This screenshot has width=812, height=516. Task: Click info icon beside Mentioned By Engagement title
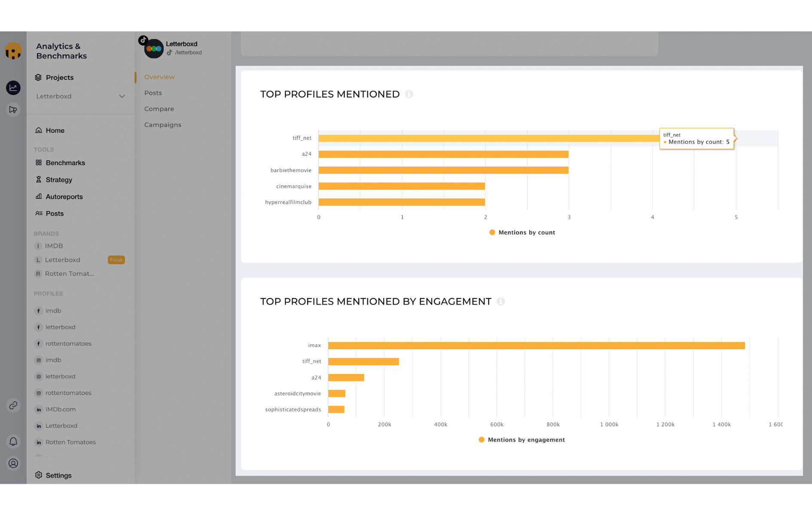[x=501, y=301]
